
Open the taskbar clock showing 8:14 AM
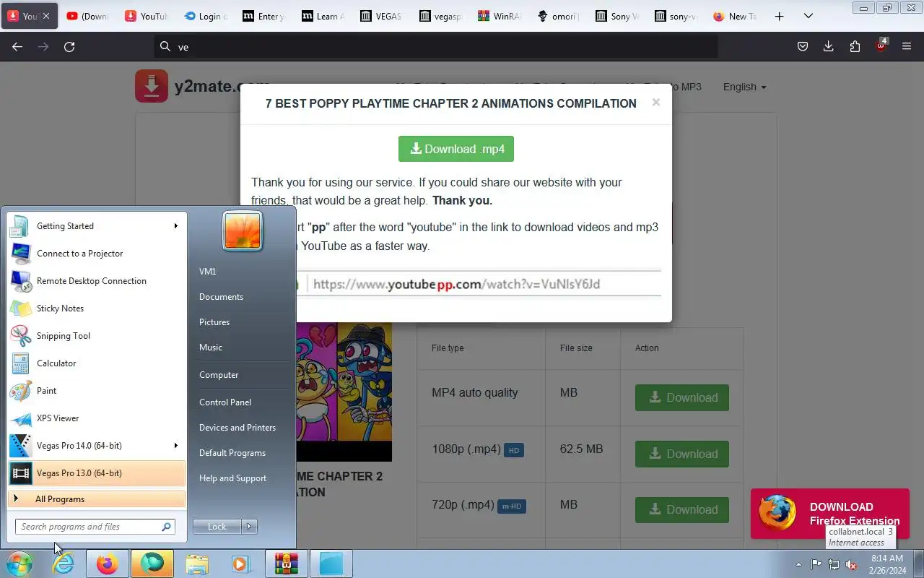pos(887,564)
